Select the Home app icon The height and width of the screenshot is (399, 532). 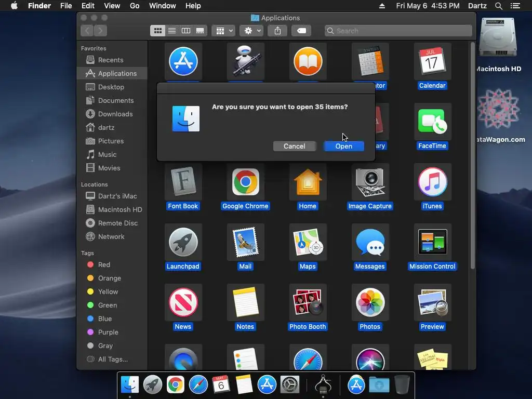pyautogui.click(x=308, y=182)
